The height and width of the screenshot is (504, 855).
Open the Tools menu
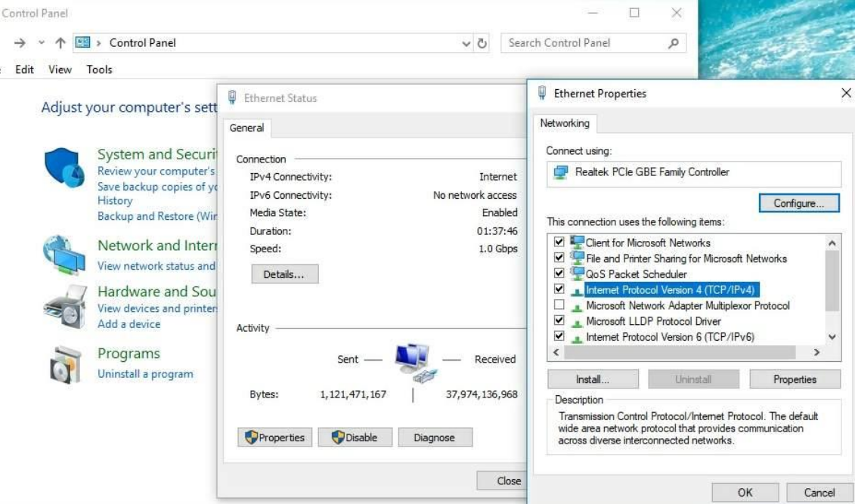coord(99,70)
